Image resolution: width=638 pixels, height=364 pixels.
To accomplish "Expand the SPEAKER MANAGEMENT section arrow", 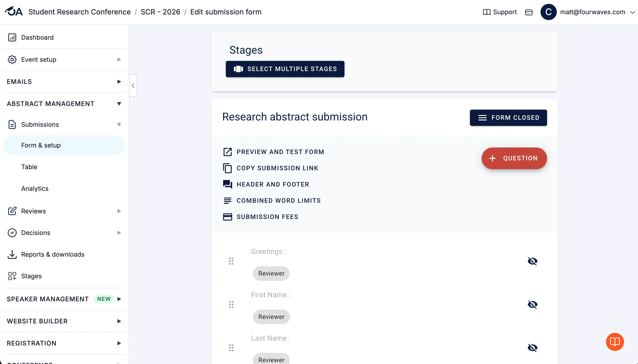I will click(119, 299).
